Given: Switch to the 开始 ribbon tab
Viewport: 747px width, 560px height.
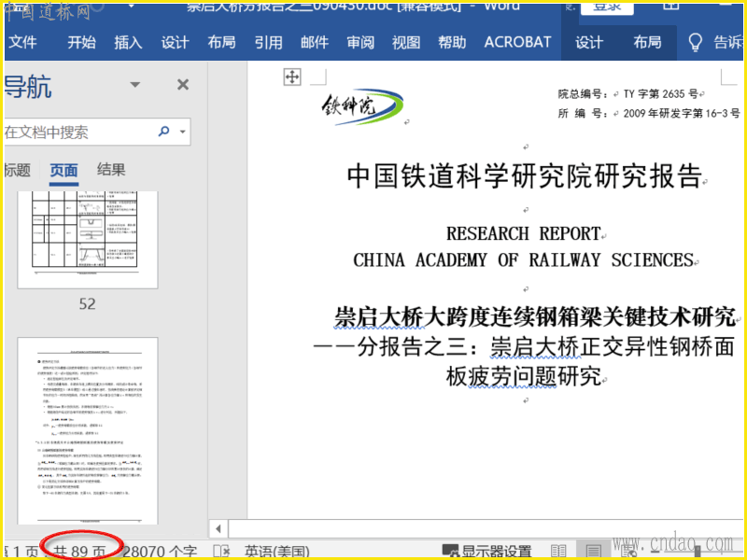Looking at the screenshot, I should point(81,42).
